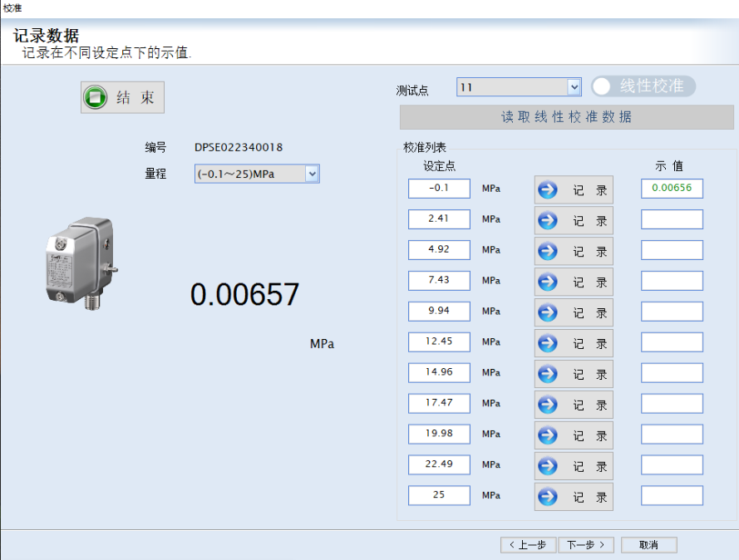Viewport: 739px width, 560px height.
Task: Click the 7.43 setpoint input field
Action: (x=439, y=281)
